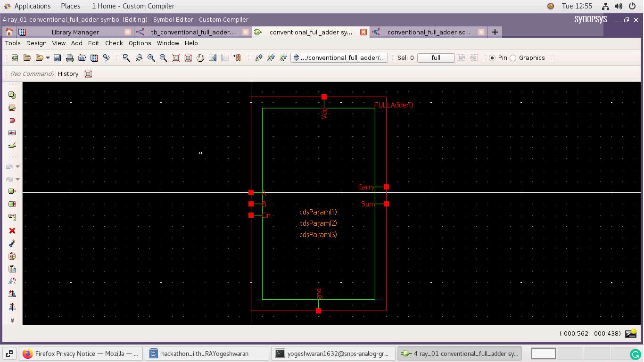Activate the pan hand tool
The image size is (644, 362).
[x=200, y=58]
